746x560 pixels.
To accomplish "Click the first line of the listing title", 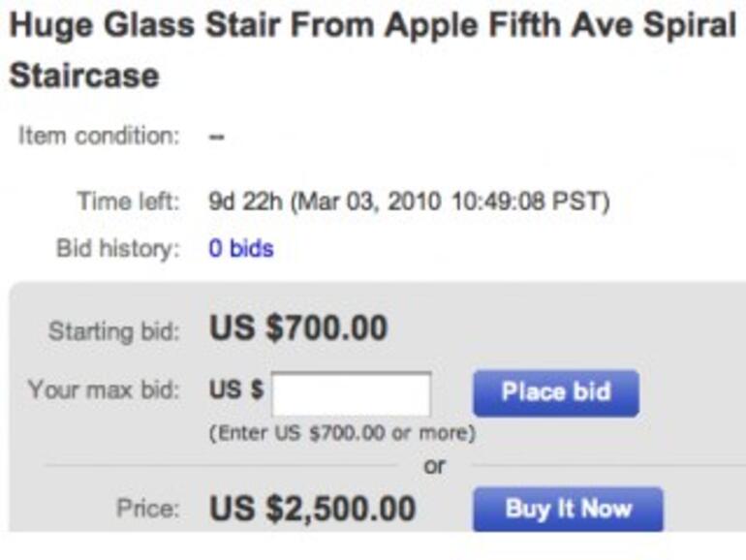I will (371, 27).
